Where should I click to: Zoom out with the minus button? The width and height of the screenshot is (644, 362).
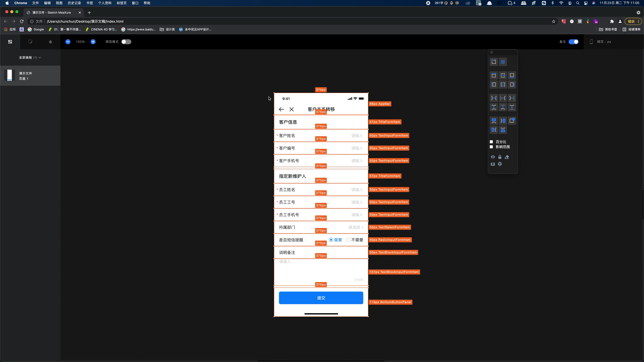tap(68, 42)
